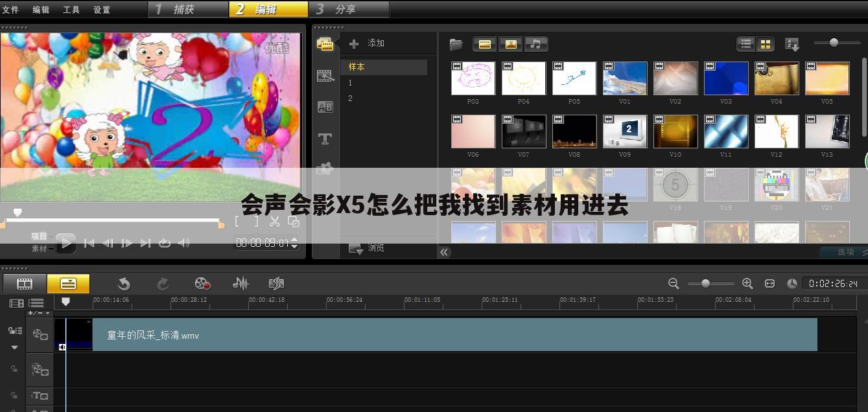Click the Redo arrow in timeline toolbar
The image size is (868, 412).
pyautogui.click(x=163, y=283)
